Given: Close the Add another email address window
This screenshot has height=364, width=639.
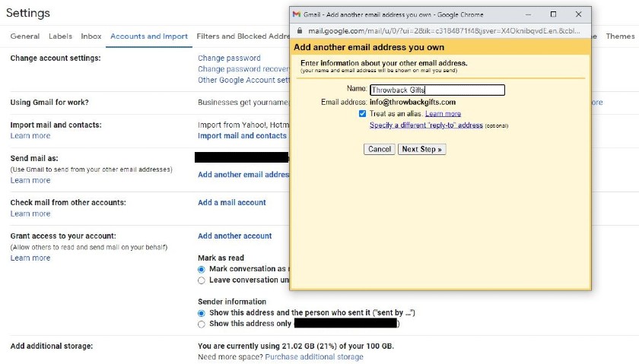Looking at the screenshot, I should tap(578, 14).
